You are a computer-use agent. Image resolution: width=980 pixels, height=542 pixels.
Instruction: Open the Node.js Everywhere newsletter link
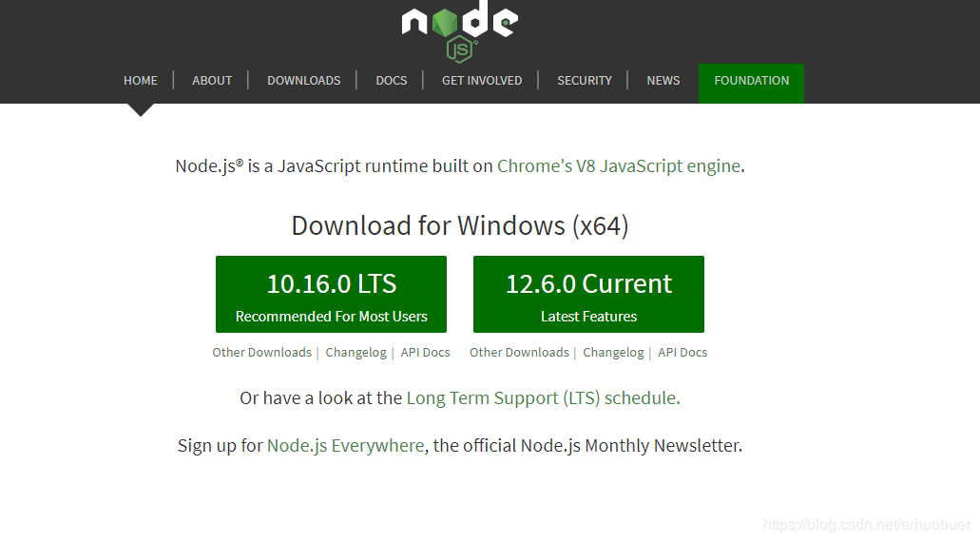(x=346, y=445)
